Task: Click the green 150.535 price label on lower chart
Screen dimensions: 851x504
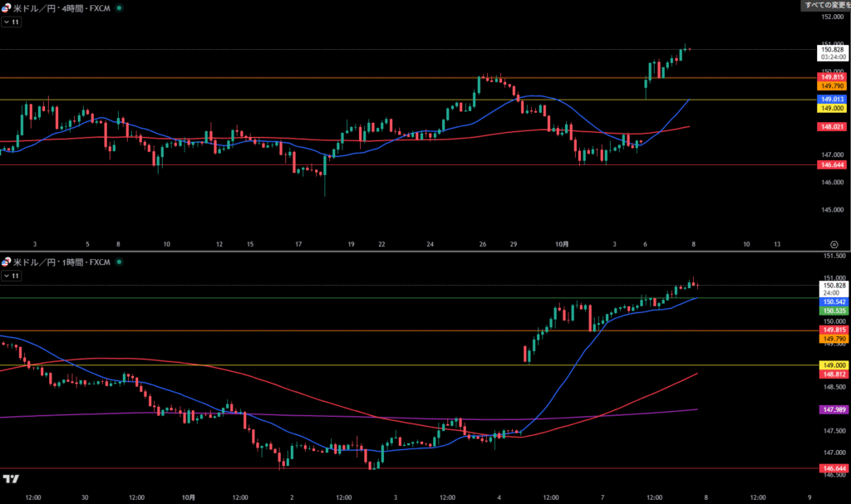Action: click(832, 311)
